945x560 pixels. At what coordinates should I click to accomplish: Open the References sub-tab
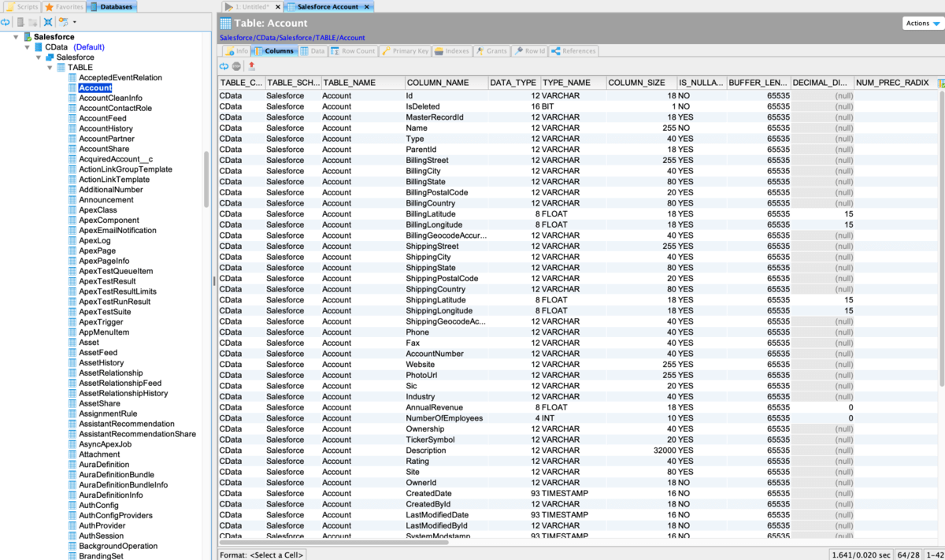tap(573, 51)
